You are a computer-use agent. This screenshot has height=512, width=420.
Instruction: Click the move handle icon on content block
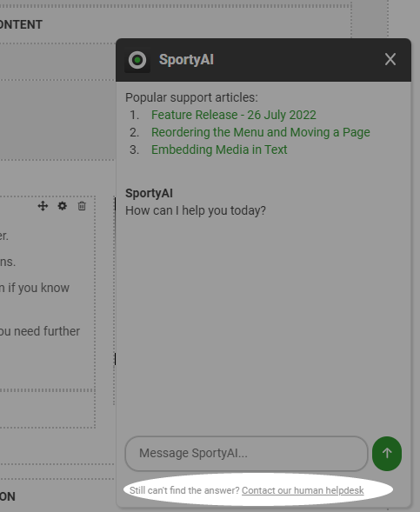43,206
